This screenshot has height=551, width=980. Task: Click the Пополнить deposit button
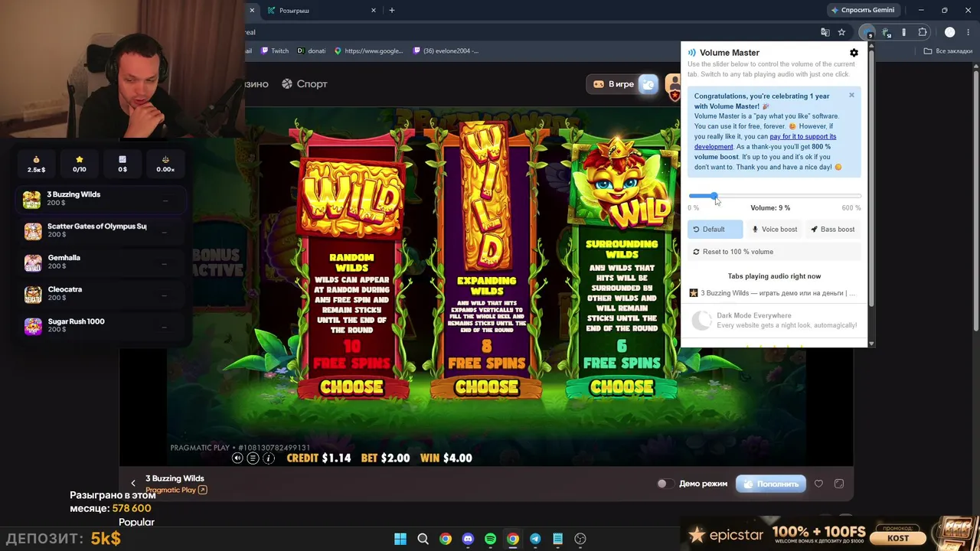[x=771, y=484]
